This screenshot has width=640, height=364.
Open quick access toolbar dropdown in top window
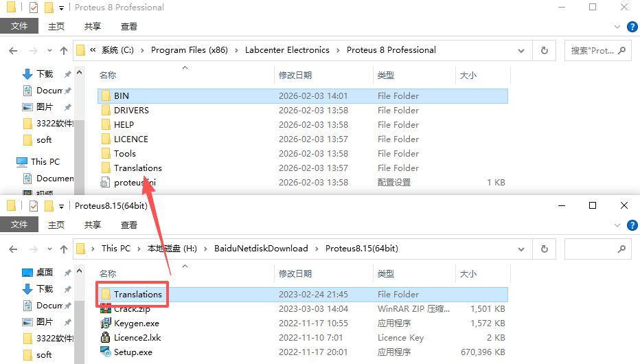[x=61, y=8]
